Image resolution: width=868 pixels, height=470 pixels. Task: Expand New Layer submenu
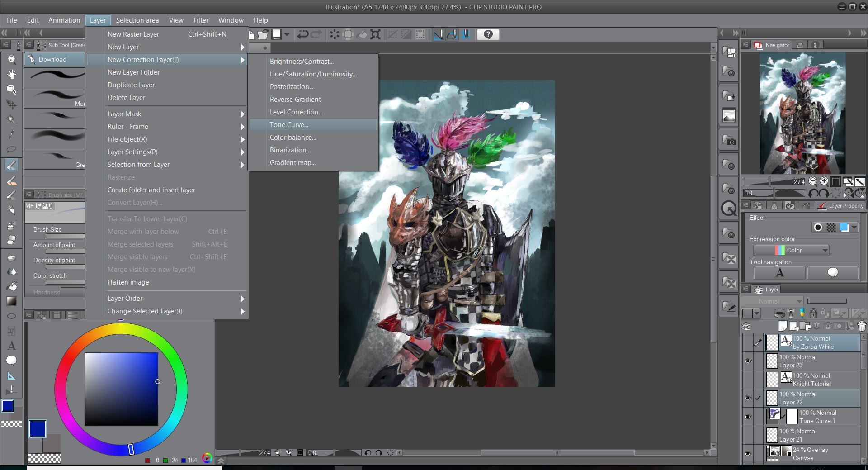[167, 47]
